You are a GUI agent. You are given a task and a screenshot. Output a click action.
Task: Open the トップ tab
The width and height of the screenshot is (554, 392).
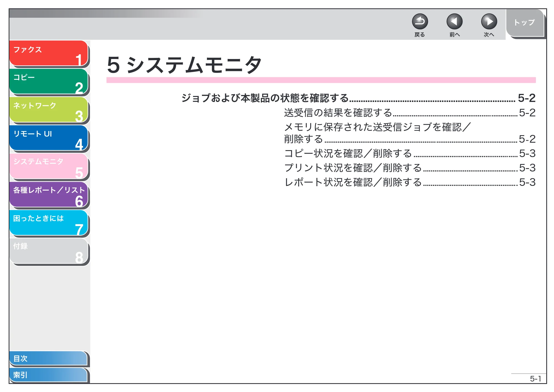click(x=525, y=23)
